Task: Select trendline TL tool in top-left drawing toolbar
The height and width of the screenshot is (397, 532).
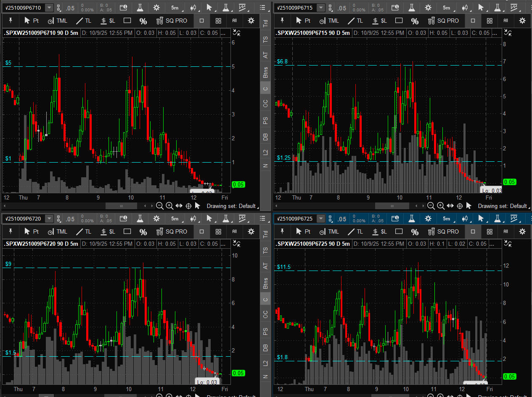Action: pos(84,21)
